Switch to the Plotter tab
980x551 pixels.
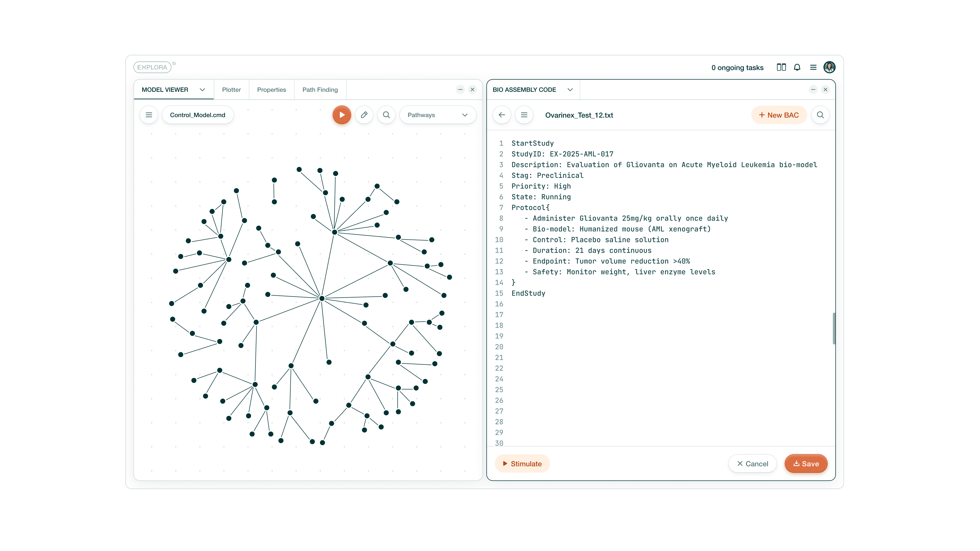(231, 90)
